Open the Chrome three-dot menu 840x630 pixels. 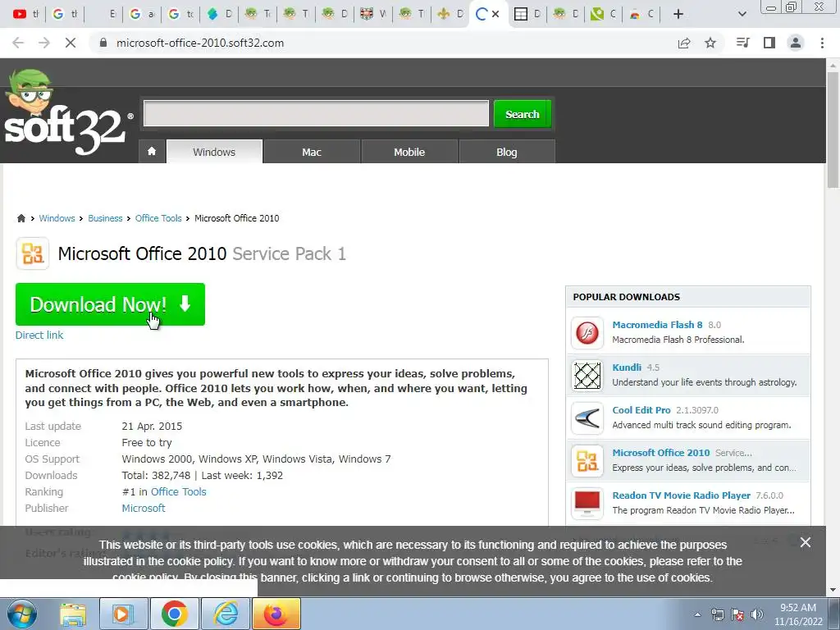point(822,43)
